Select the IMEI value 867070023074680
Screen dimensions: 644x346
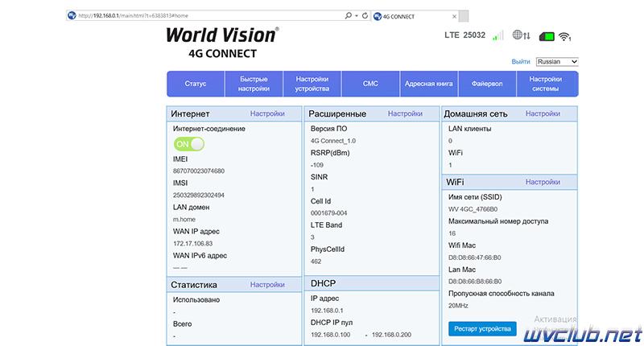(x=199, y=171)
